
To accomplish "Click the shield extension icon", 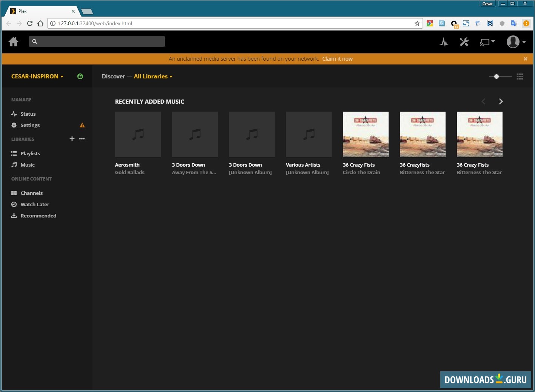I will pos(502,23).
